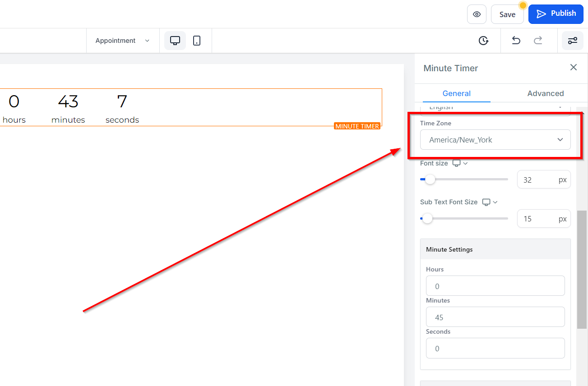The height and width of the screenshot is (386, 588).
Task: Switch to desktop view icon
Action: tap(175, 41)
